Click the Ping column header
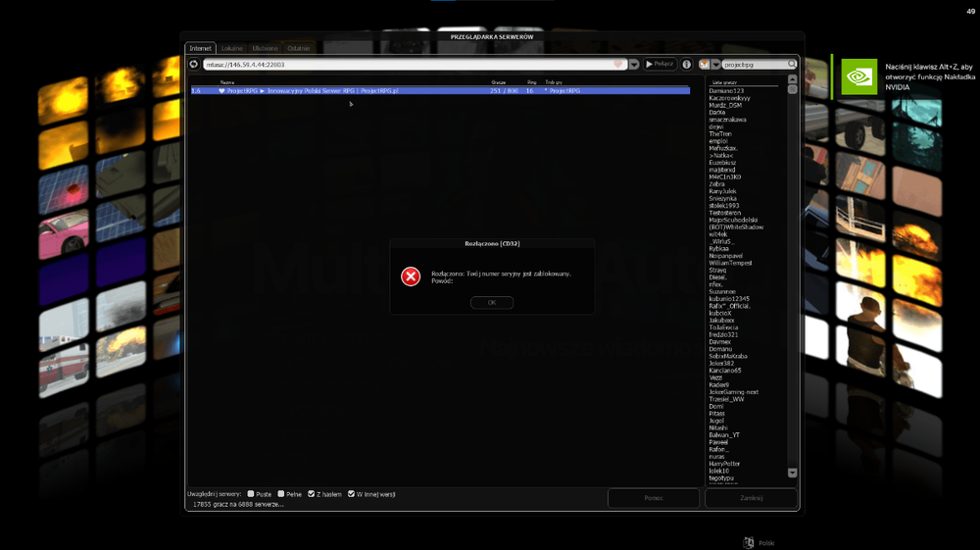Screen dimensions: 980x550 [x=532, y=82]
